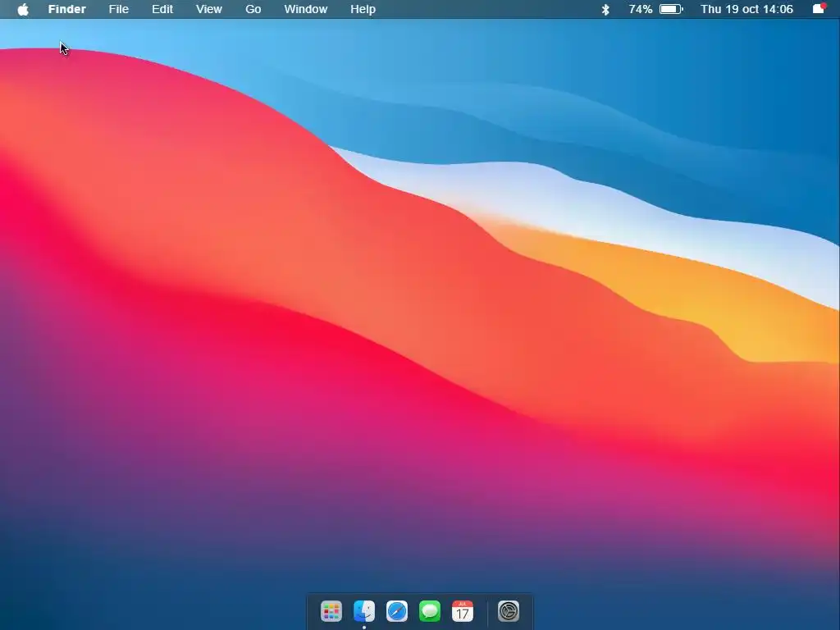The image size is (840, 630).
Task: Click the Bluetooth status icon
Action: [605, 9]
